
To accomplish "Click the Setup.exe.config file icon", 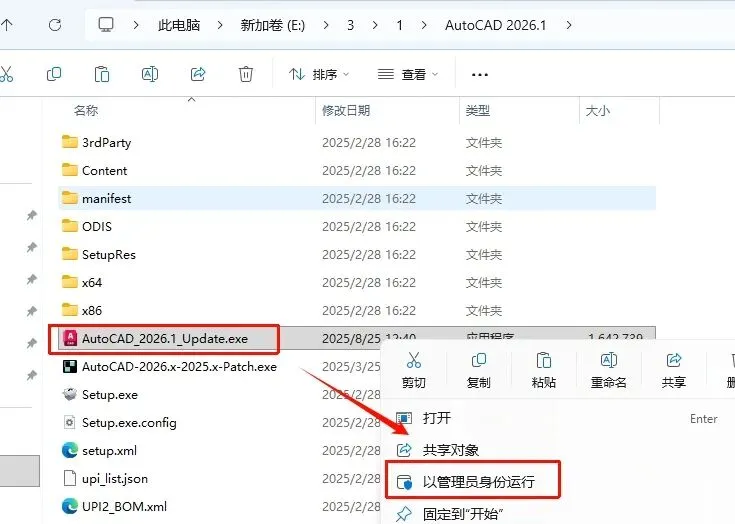I will pos(69,422).
